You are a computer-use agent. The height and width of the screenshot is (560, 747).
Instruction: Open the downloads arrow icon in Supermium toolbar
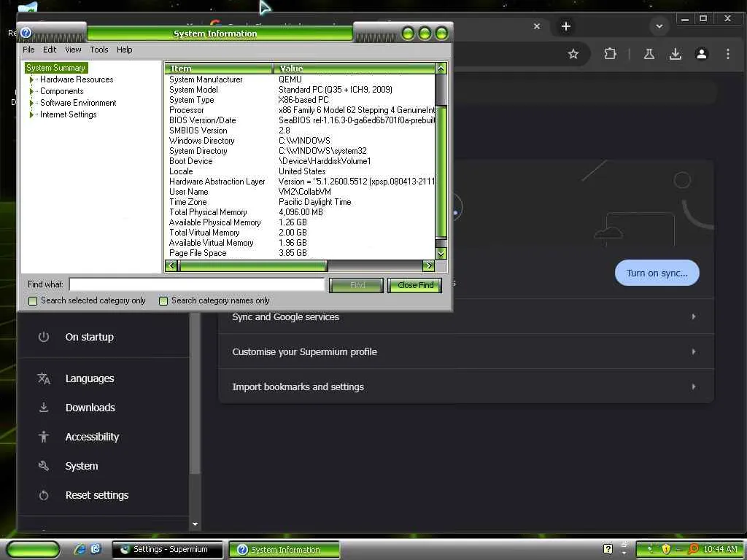675,54
